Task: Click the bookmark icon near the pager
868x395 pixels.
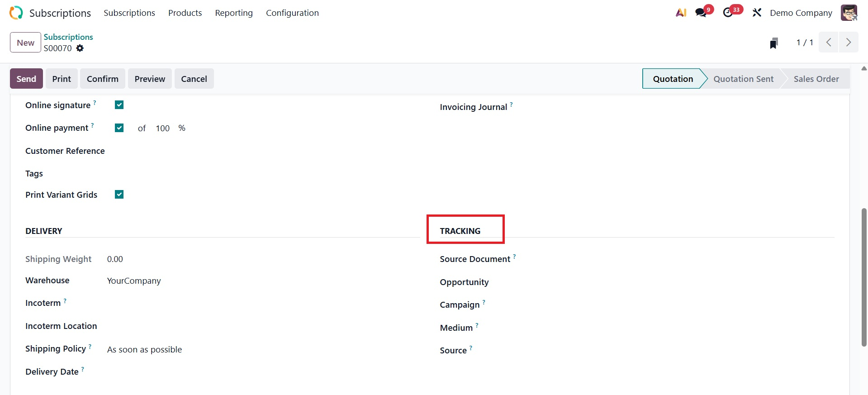Action: point(774,43)
